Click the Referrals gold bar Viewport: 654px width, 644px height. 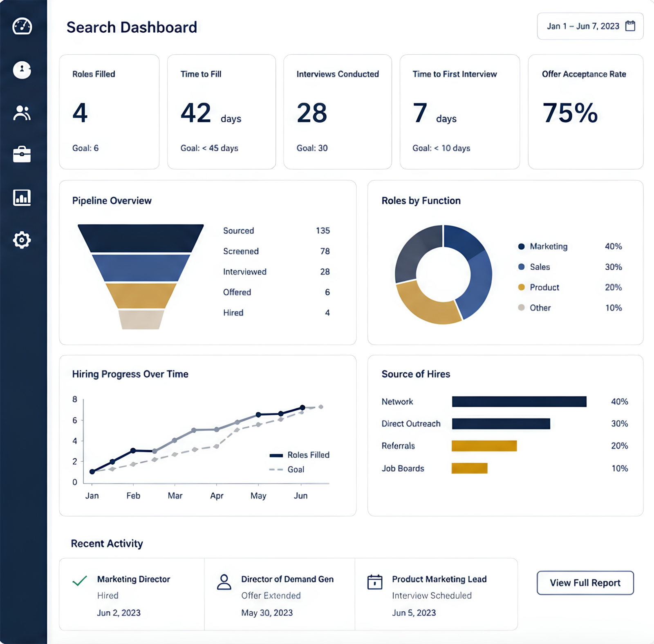click(x=484, y=446)
